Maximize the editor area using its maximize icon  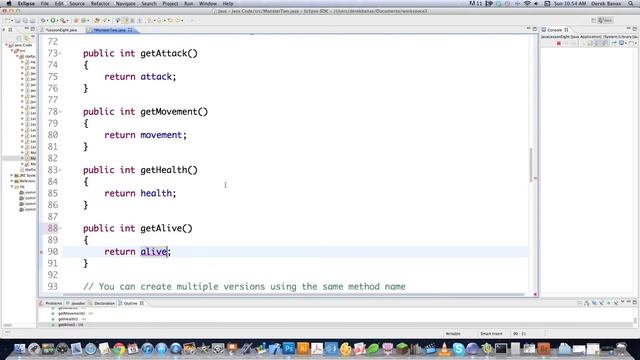point(535,29)
